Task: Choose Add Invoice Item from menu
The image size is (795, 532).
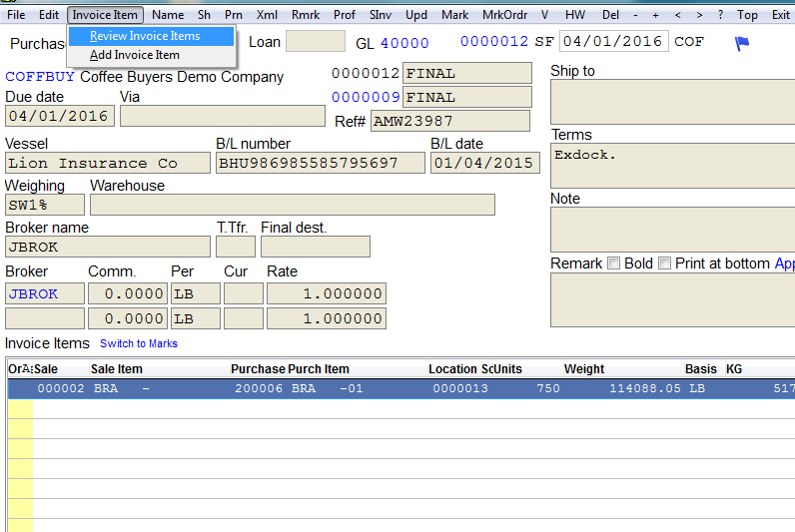Action: tap(151, 55)
